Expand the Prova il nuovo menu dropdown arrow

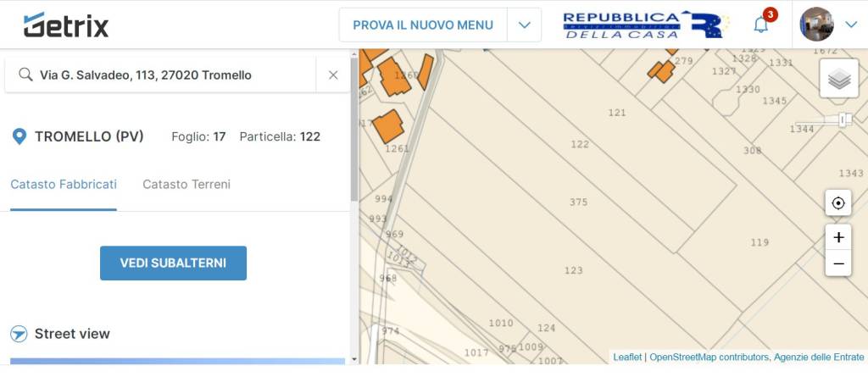(x=524, y=25)
